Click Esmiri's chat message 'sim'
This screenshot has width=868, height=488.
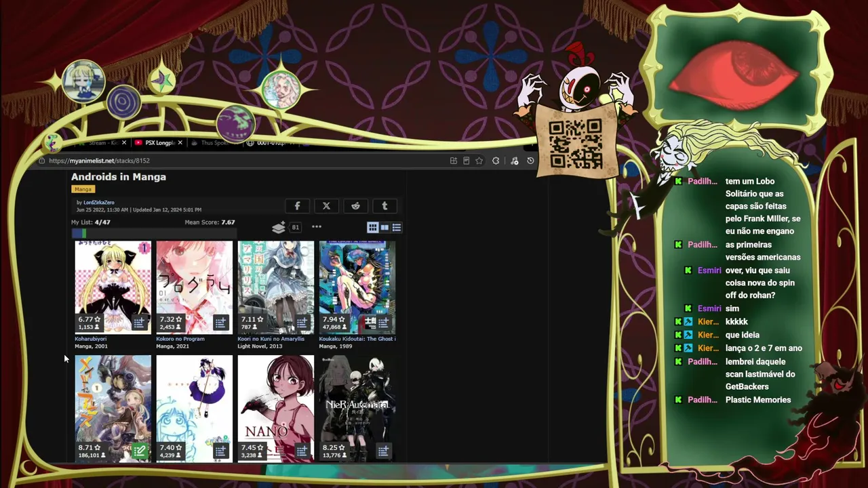[732, 308]
